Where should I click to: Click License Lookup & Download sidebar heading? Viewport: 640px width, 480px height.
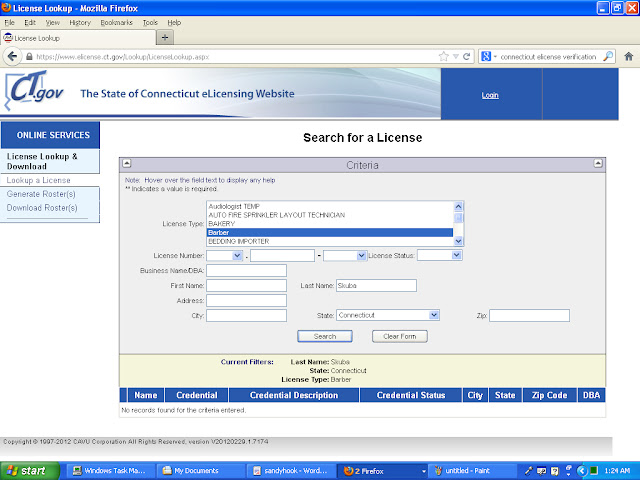(x=42, y=161)
